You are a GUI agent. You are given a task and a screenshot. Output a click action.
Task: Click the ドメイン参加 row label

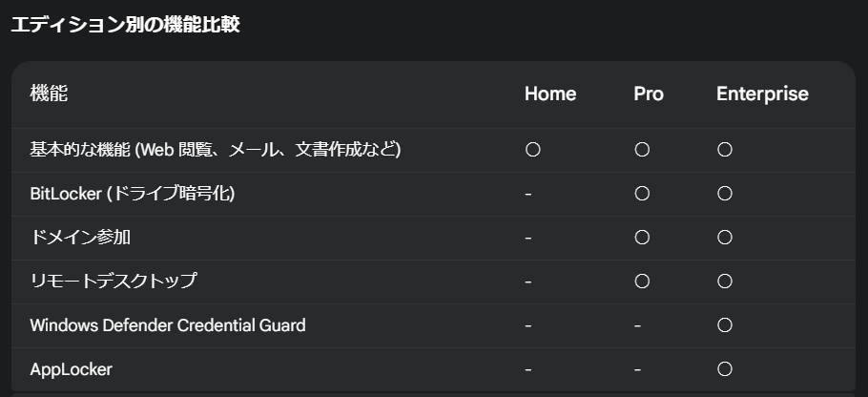tap(80, 238)
